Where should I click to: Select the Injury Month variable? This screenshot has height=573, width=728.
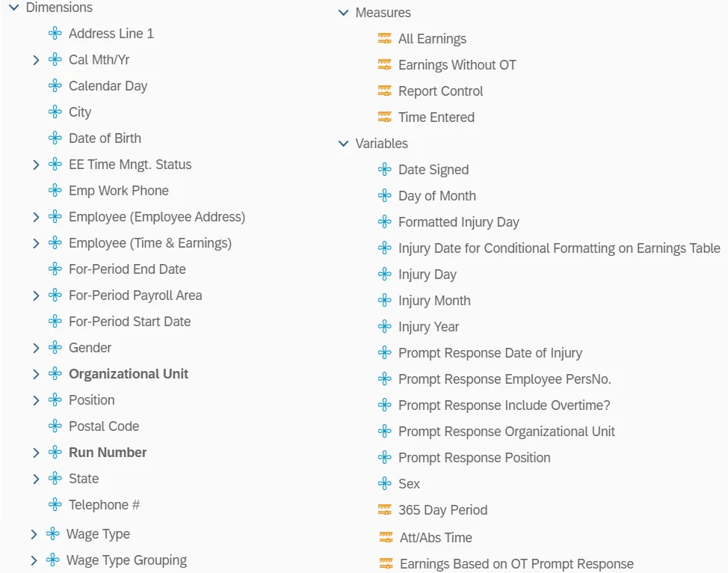434,301
